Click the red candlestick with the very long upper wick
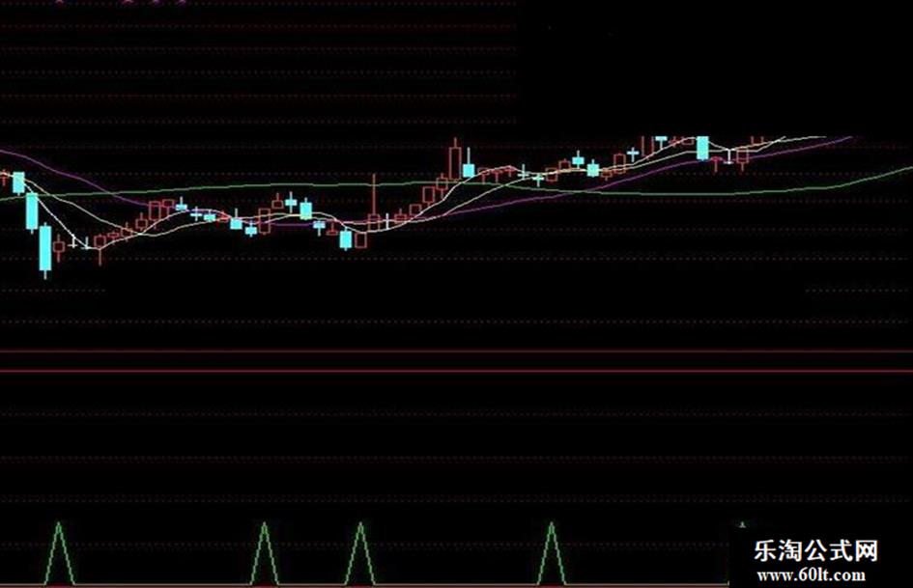913x588 pixels. point(374,204)
